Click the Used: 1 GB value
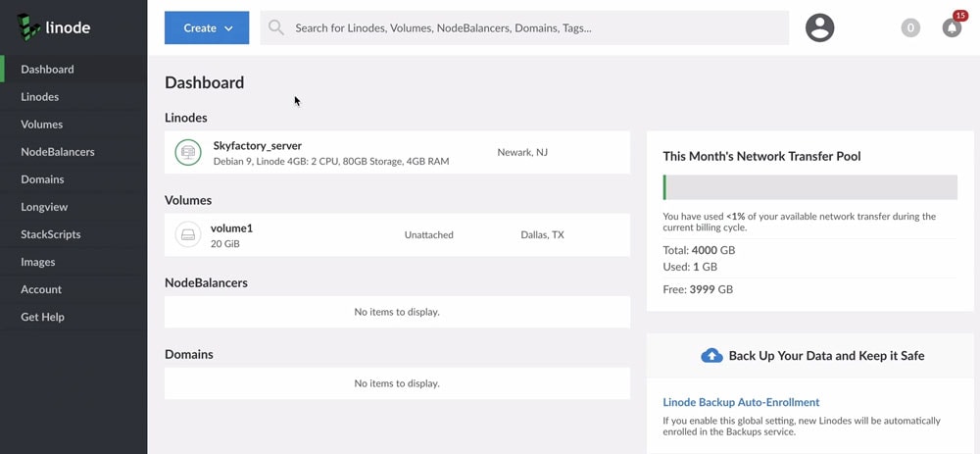 (690, 267)
